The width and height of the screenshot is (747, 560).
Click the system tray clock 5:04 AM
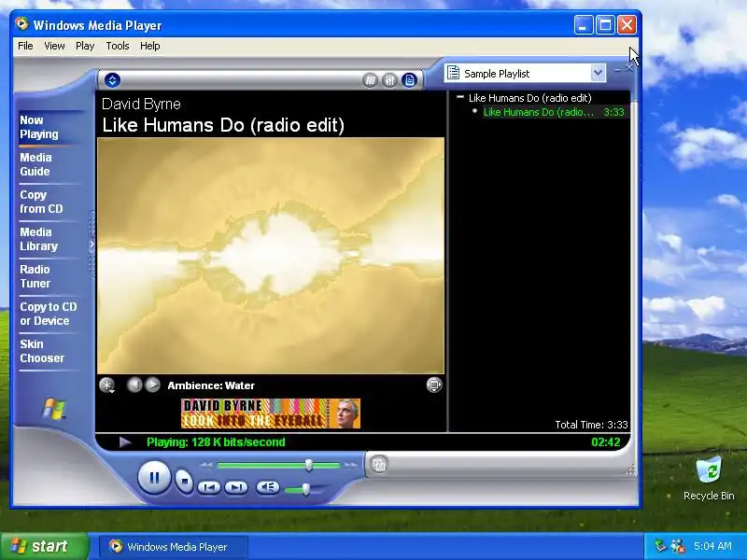[712, 546]
